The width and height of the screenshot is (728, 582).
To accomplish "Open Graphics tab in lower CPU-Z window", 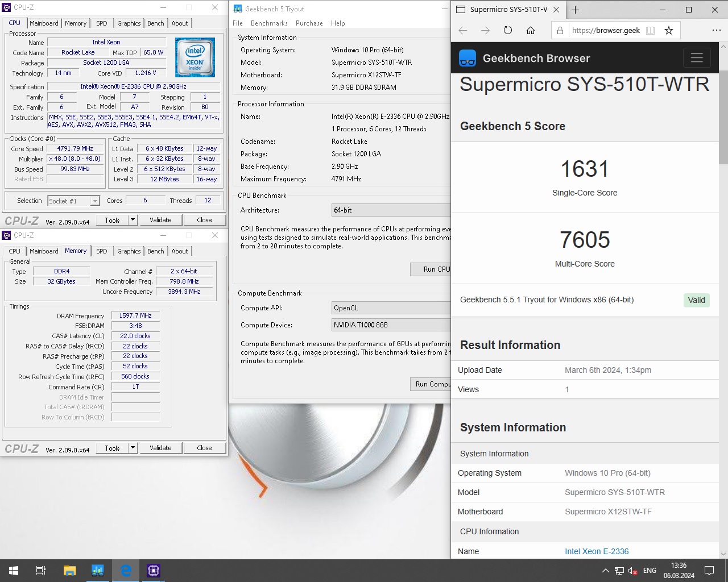I will click(x=129, y=251).
